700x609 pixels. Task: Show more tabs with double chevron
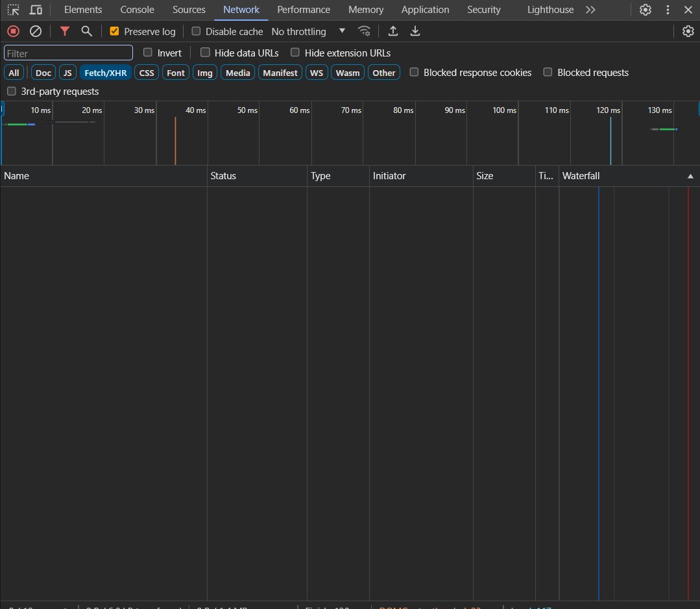click(590, 10)
